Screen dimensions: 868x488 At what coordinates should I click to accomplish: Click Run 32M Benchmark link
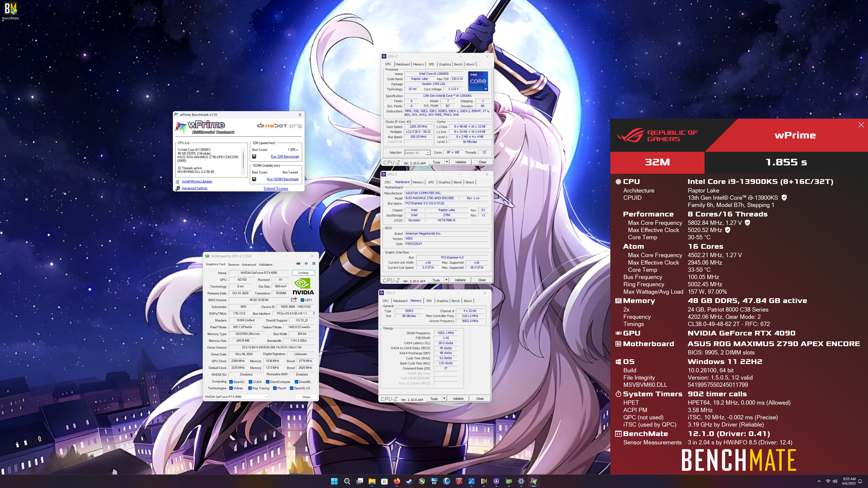[285, 157]
